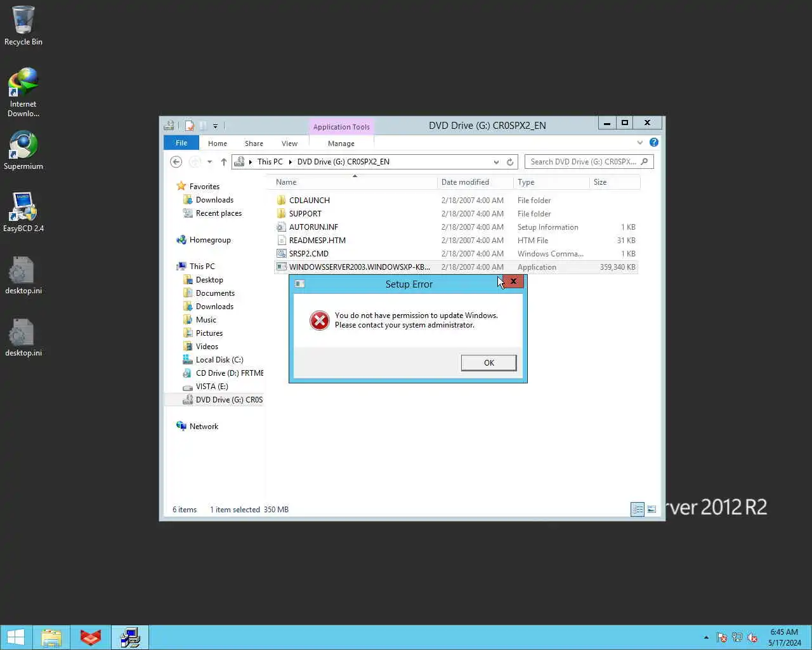
Task: Click the Windows Start button
Action: pos(15,637)
